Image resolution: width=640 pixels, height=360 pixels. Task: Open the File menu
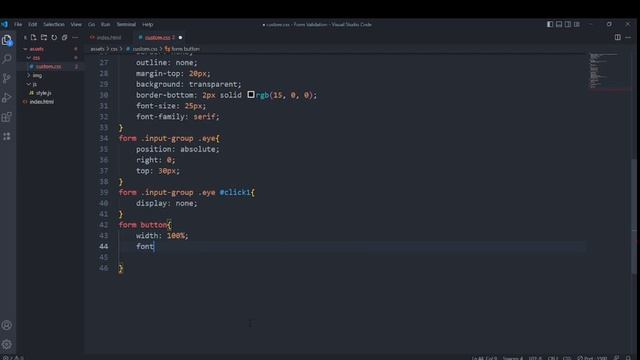18,24
